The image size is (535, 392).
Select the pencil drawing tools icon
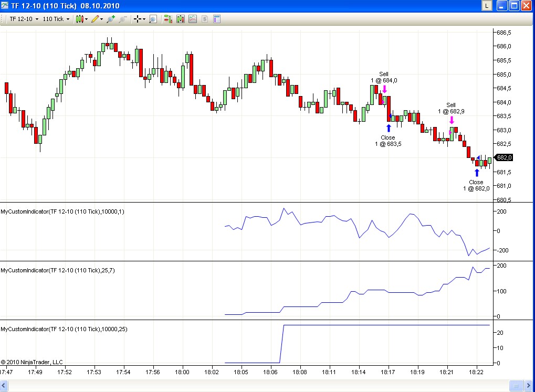click(x=96, y=19)
